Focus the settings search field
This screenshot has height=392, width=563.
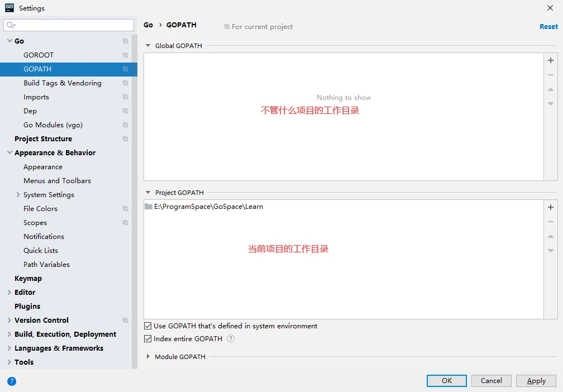(69, 25)
